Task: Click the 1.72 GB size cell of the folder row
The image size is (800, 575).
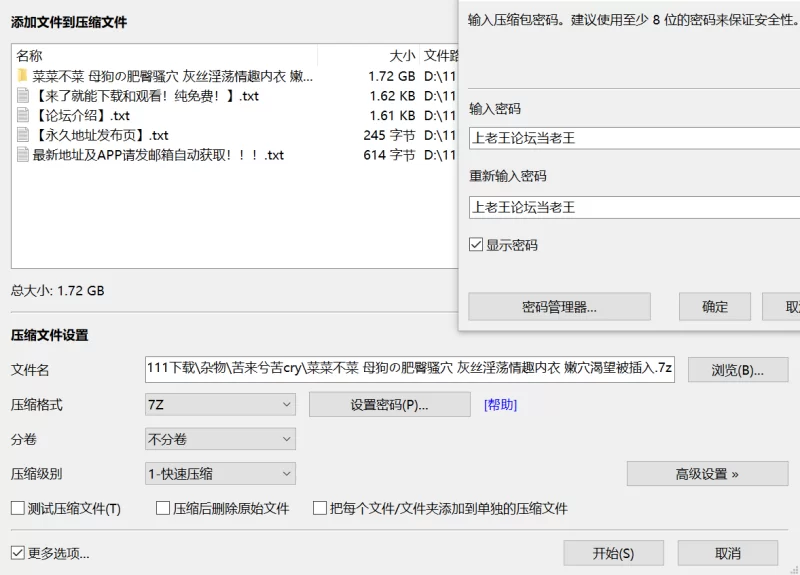Action: pos(392,77)
